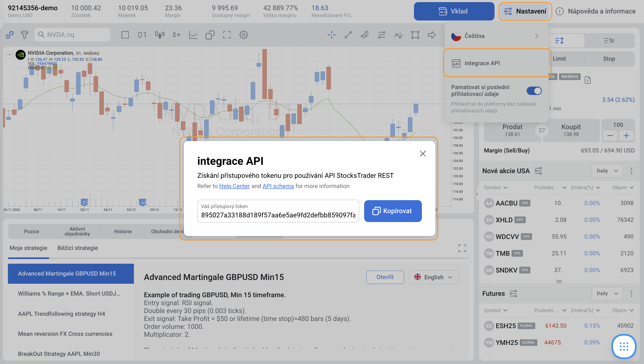Select the trend line drawing tool
Viewport: 644px width, 364px height.
click(x=348, y=35)
